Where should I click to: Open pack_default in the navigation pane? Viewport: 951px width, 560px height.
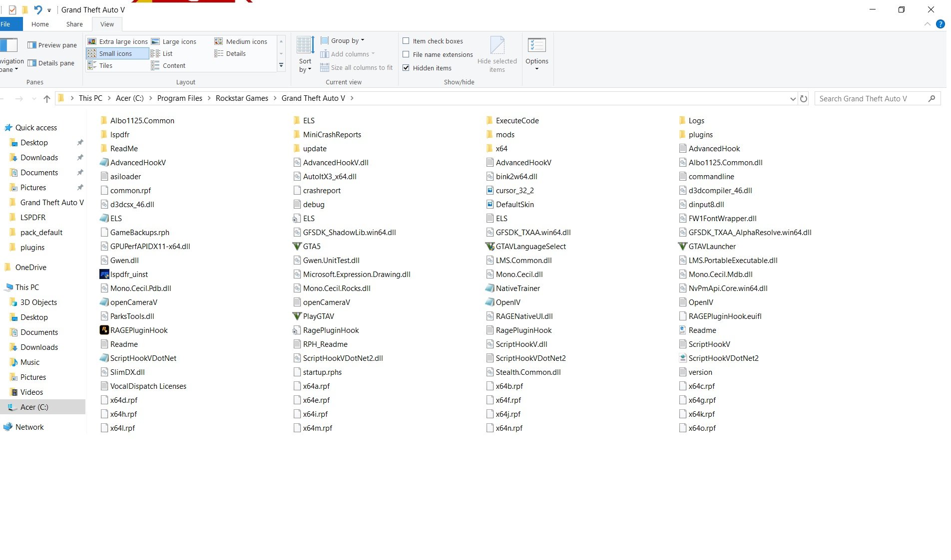[x=41, y=232]
